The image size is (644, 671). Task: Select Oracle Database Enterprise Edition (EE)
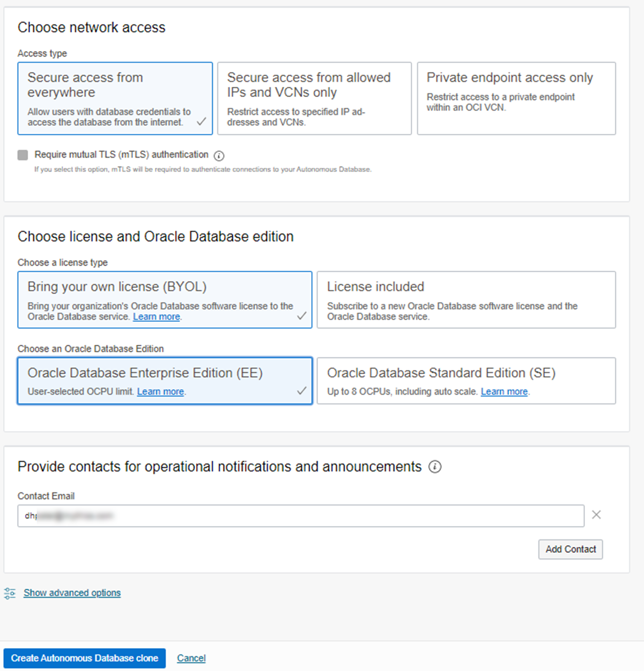pos(165,381)
